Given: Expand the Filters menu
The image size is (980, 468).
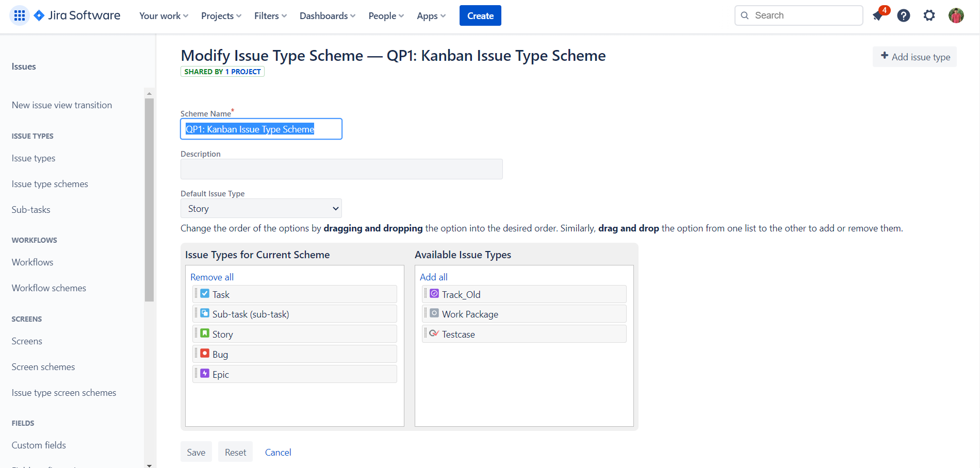Looking at the screenshot, I should [x=271, y=16].
